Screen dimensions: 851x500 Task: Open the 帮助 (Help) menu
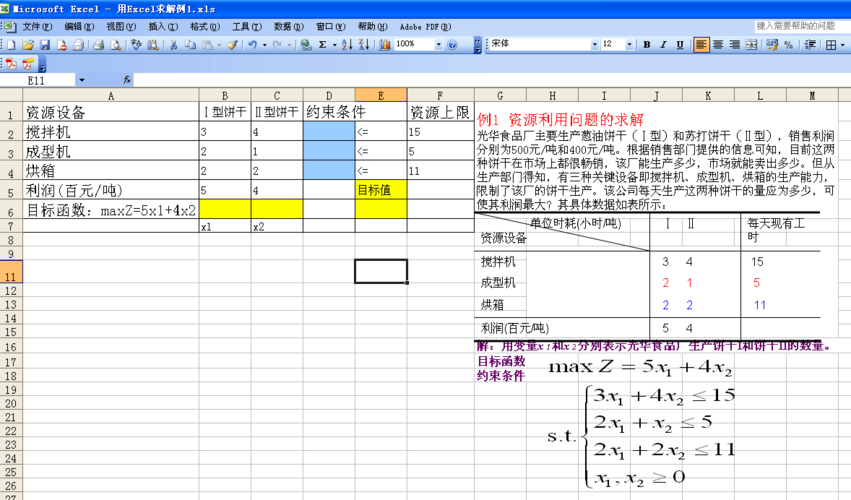(372, 27)
